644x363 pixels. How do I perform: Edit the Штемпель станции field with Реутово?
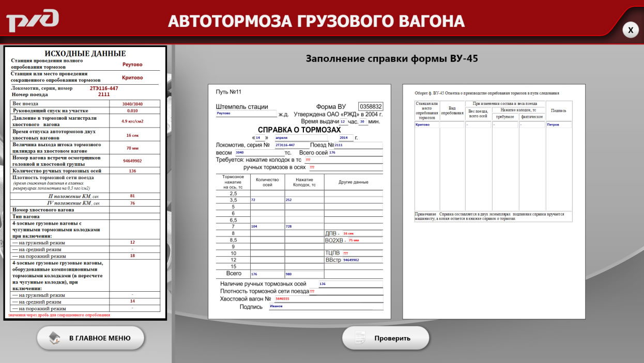coord(246,113)
